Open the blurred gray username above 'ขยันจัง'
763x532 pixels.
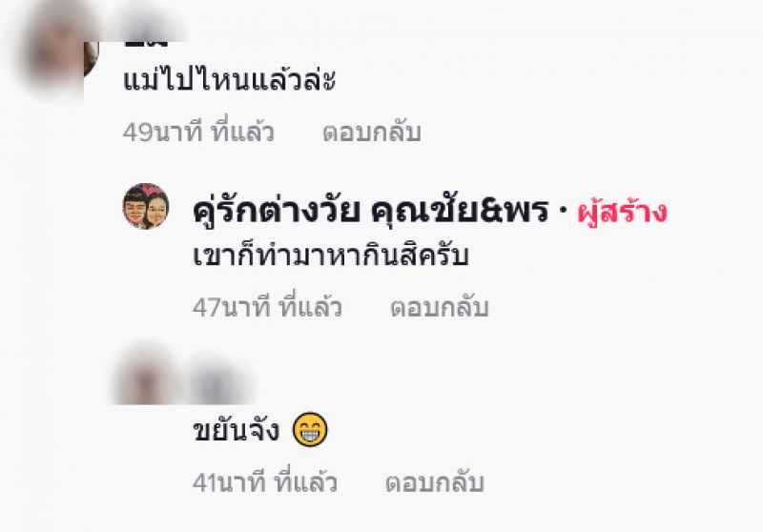pyautogui.click(x=219, y=381)
